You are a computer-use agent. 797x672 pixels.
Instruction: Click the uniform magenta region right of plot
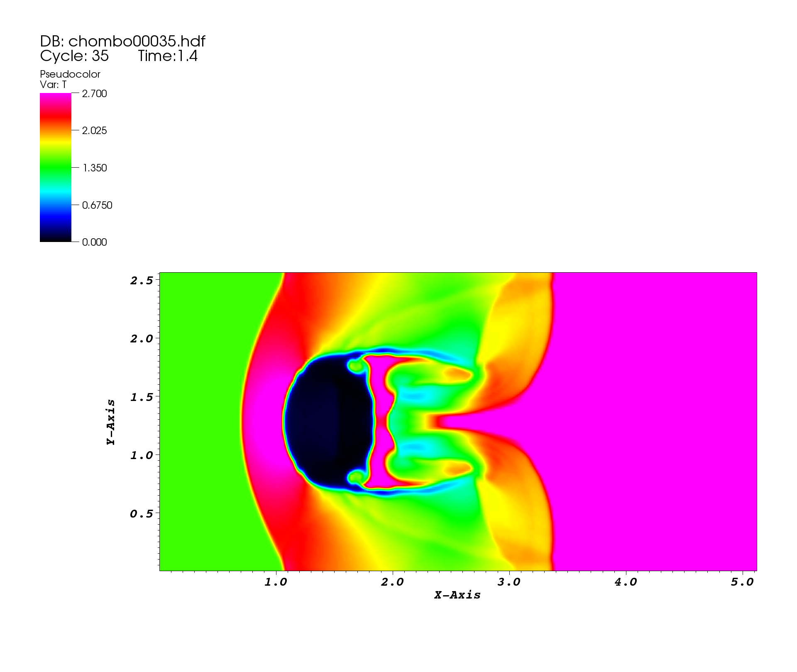[656, 421]
